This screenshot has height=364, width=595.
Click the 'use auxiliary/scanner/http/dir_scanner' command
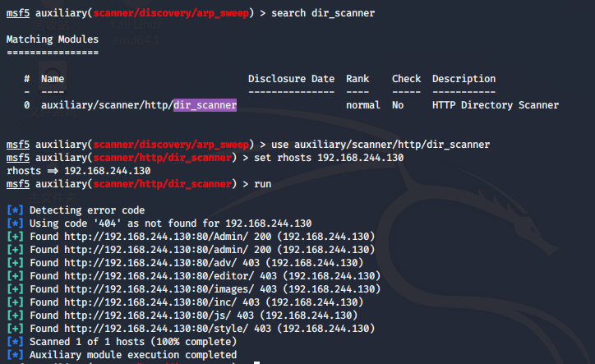point(381,145)
